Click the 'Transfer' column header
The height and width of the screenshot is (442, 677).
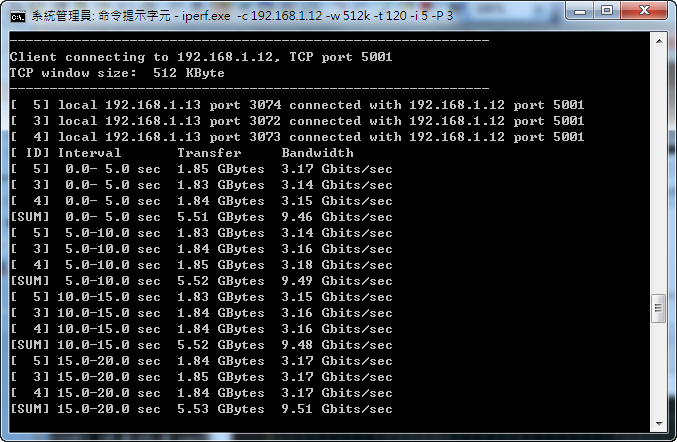[x=209, y=153]
